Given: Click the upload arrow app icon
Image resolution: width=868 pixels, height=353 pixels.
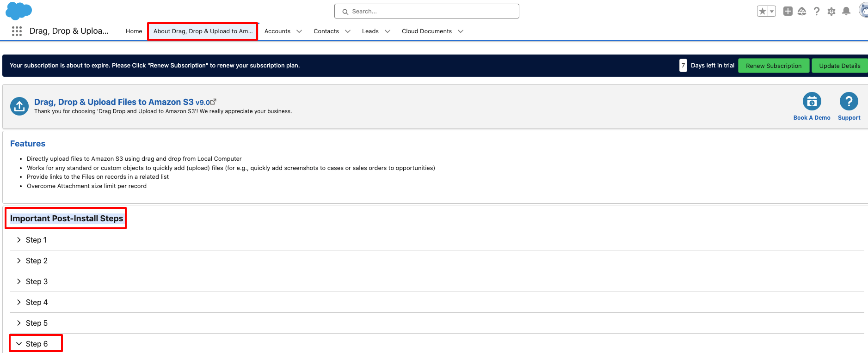Looking at the screenshot, I should (x=19, y=106).
